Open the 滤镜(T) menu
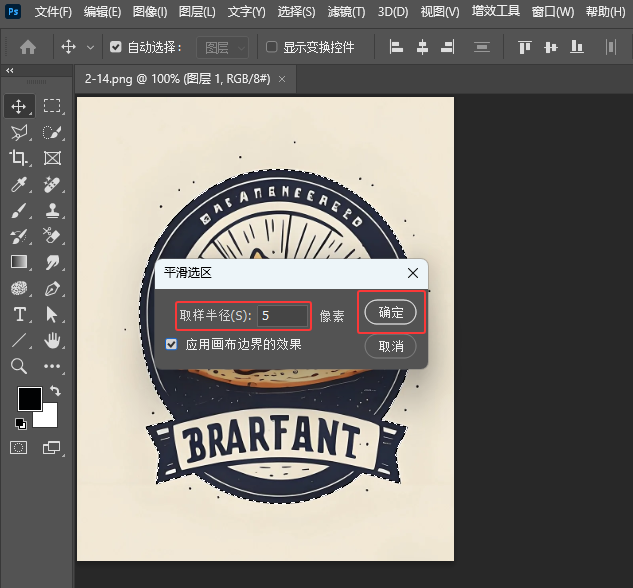The width and height of the screenshot is (633, 588). [346, 12]
